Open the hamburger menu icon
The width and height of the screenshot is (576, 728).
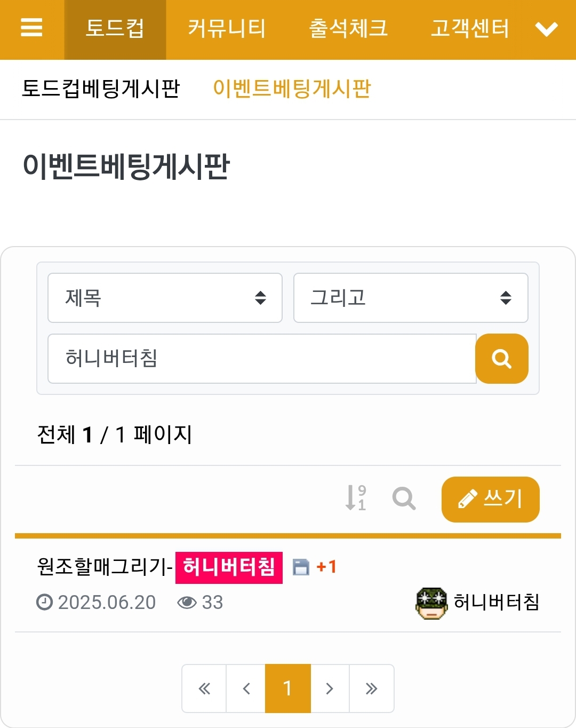pyautogui.click(x=31, y=28)
